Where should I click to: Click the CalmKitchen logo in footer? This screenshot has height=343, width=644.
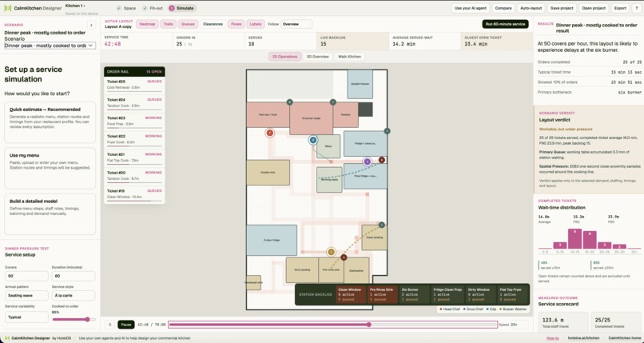pos(7,338)
